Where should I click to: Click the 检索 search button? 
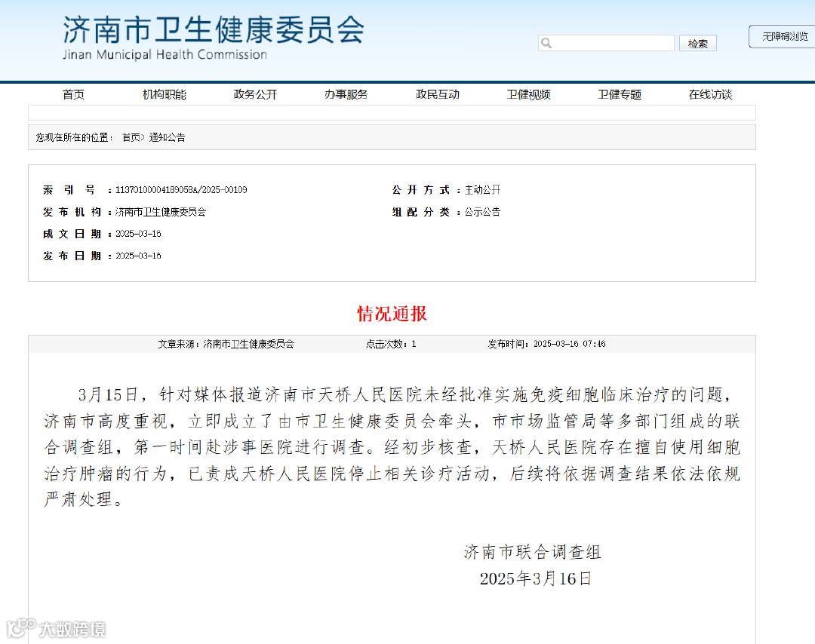coord(697,43)
